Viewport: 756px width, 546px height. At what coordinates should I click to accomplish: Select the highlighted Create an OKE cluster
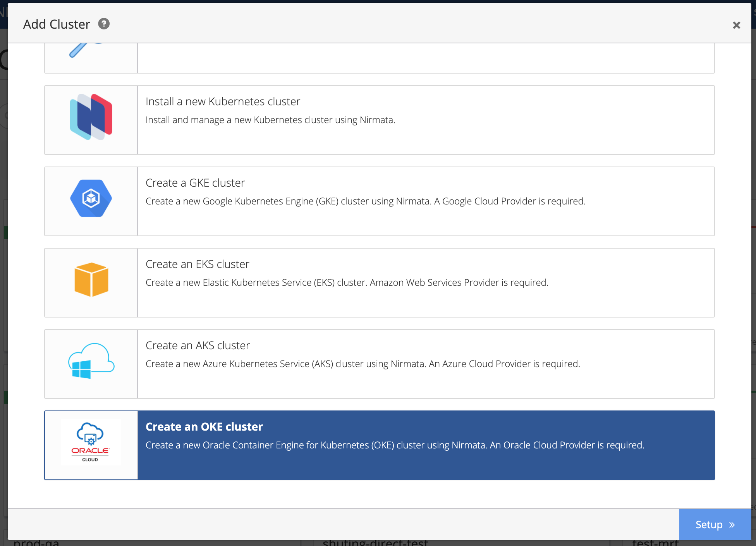(204, 427)
